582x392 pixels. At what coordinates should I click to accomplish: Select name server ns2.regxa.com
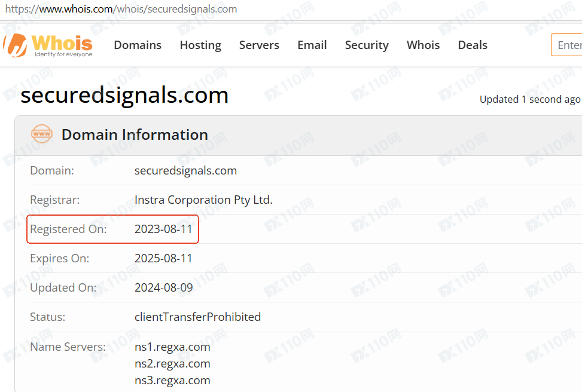point(172,364)
